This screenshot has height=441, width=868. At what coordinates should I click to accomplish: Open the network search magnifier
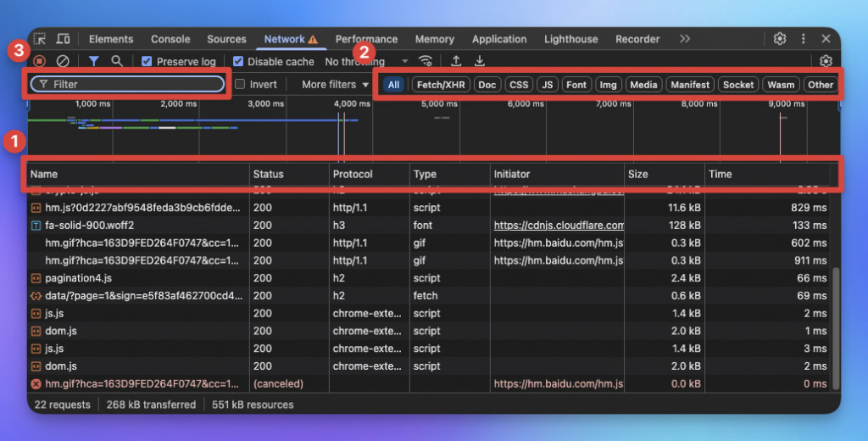click(x=117, y=61)
